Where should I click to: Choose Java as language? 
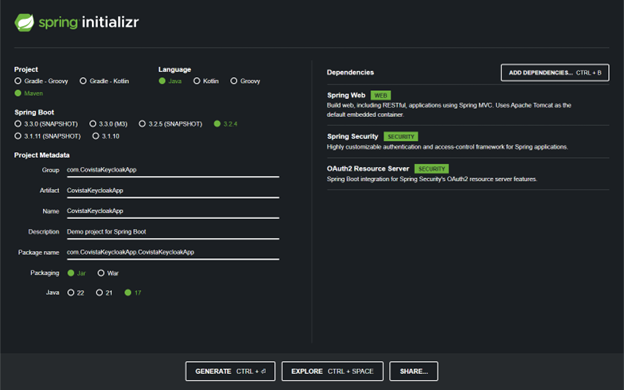pyautogui.click(x=170, y=81)
